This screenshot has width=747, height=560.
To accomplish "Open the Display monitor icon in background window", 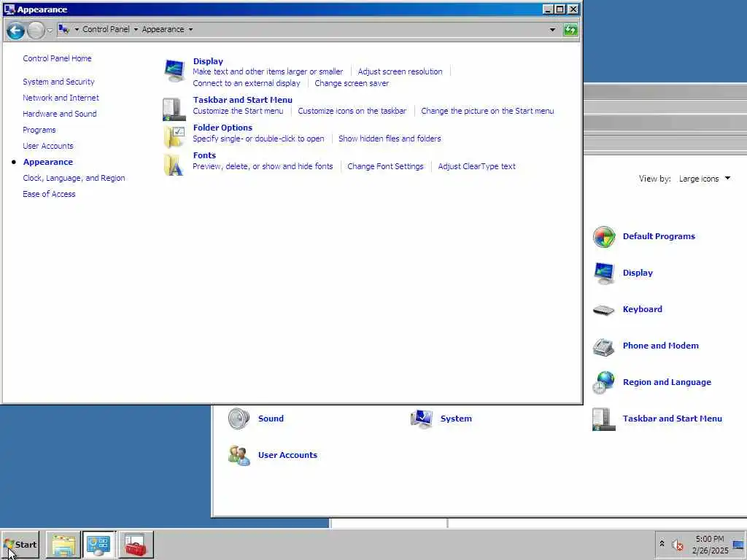I will (x=604, y=273).
